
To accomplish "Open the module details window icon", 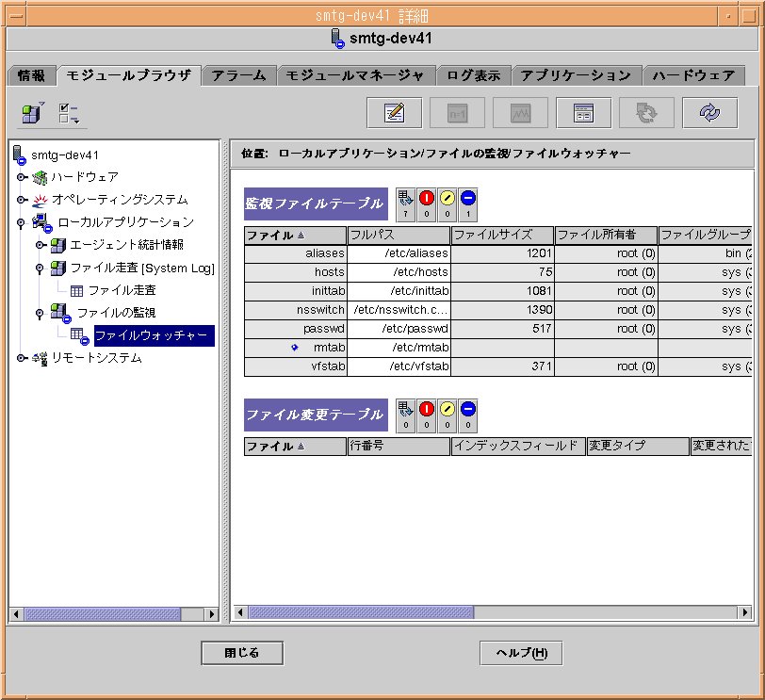I will (584, 112).
